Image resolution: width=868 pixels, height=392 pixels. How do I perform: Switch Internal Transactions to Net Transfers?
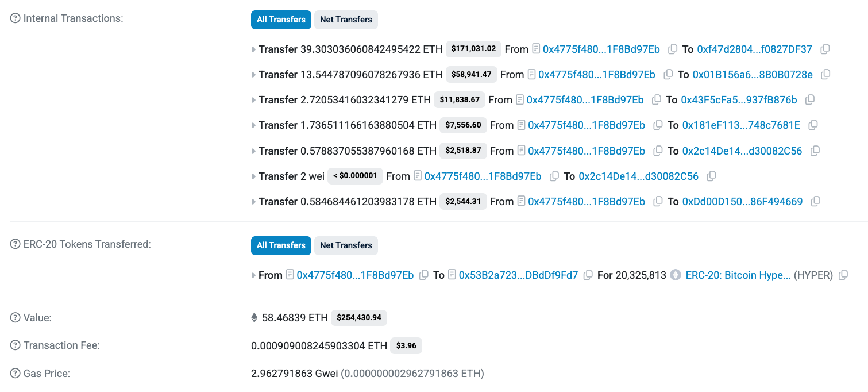point(346,20)
